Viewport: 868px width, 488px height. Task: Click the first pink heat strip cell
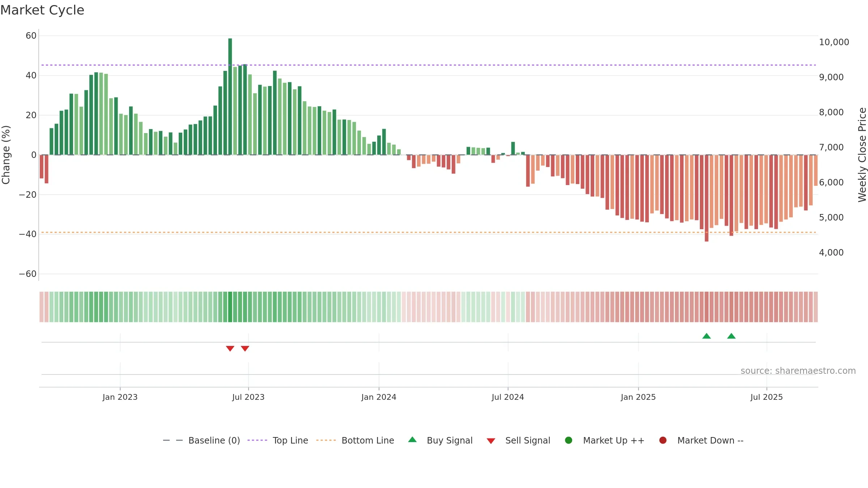(42, 307)
